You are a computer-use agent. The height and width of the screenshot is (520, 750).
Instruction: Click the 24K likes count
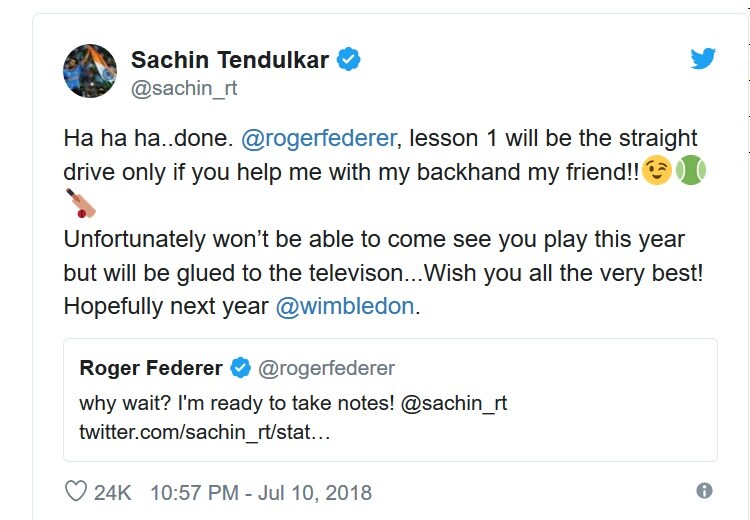112,492
